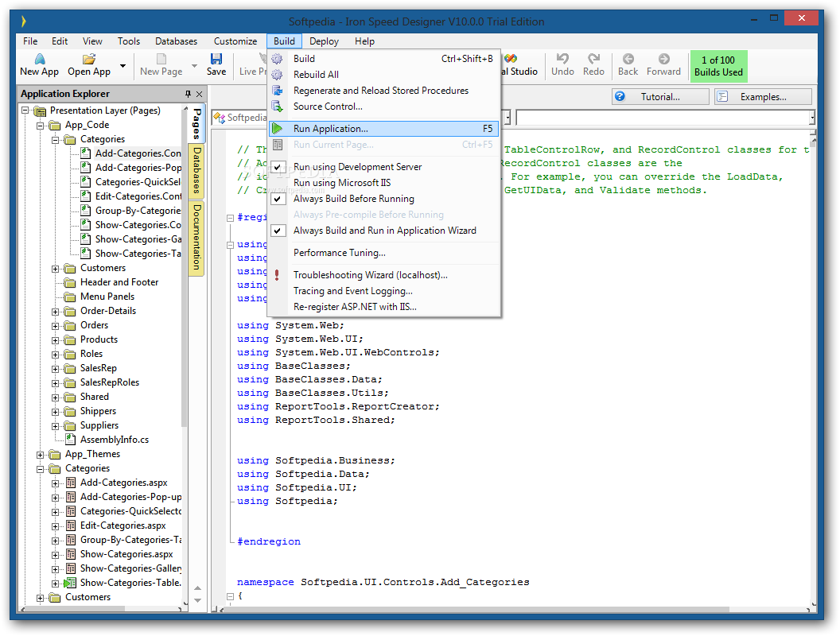Viewport: 840px width, 636px height.
Task: Click the Source Control icon
Action: pyautogui.click(x=277, y=107)
